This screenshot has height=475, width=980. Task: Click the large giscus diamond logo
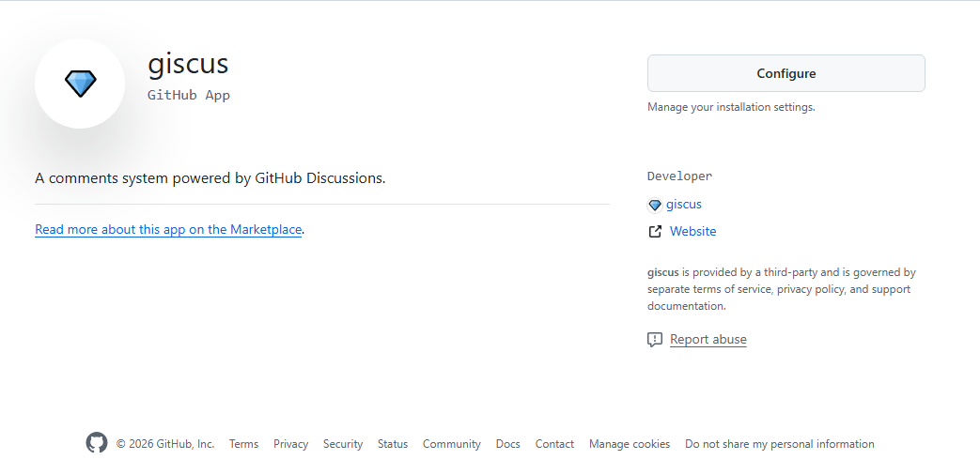(80, 84)
